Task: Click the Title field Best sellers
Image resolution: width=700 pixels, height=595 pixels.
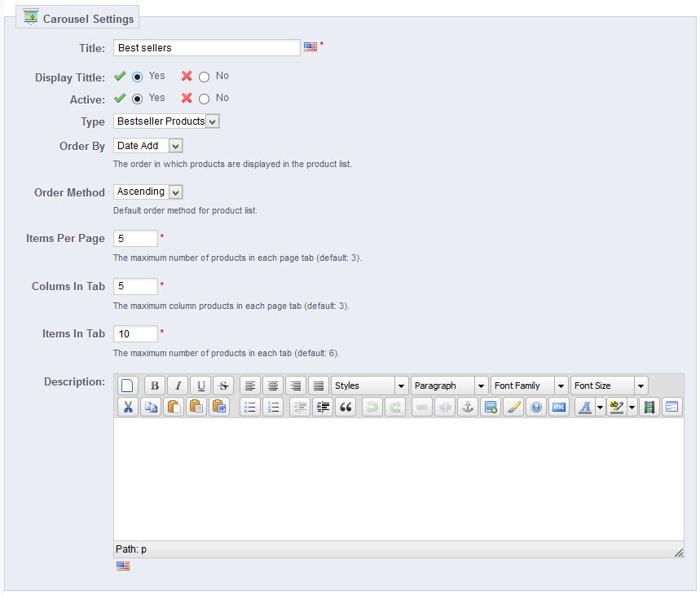Action: click(x=207, y=48)
